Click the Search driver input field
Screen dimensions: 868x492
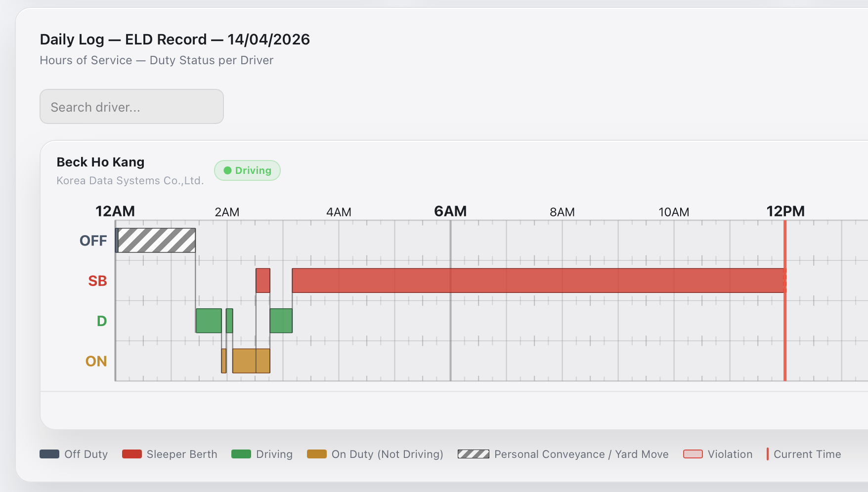(131, 107)
